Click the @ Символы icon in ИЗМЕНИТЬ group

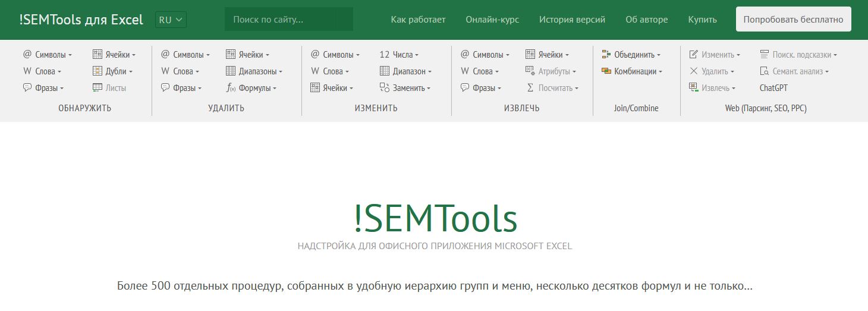tap(315, 55)
